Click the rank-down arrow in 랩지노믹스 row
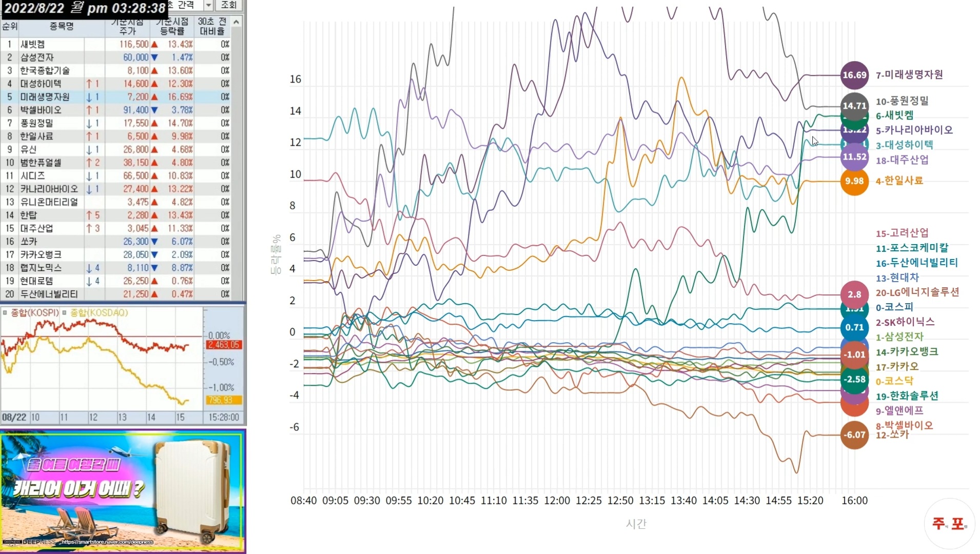 pos(89,268)
